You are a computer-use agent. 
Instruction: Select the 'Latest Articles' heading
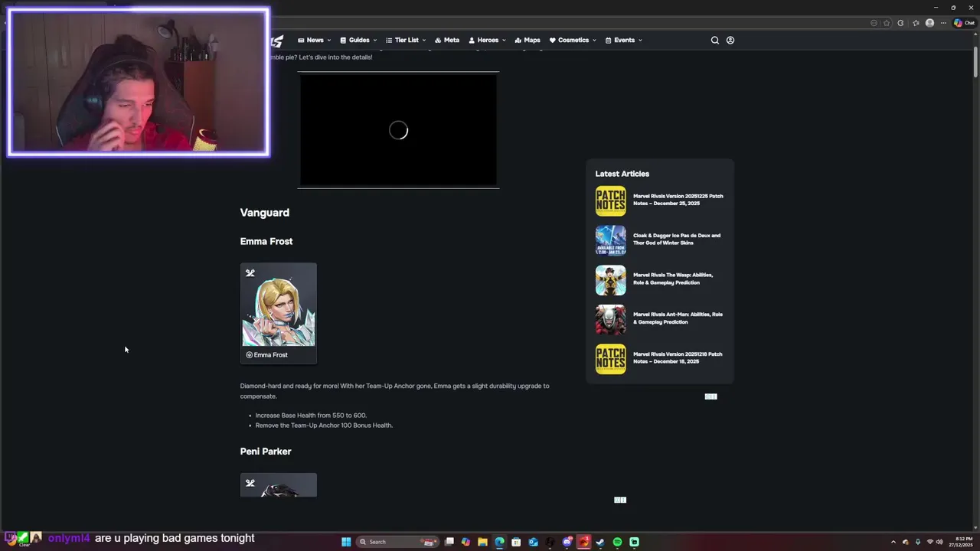(x=622, y=174)
